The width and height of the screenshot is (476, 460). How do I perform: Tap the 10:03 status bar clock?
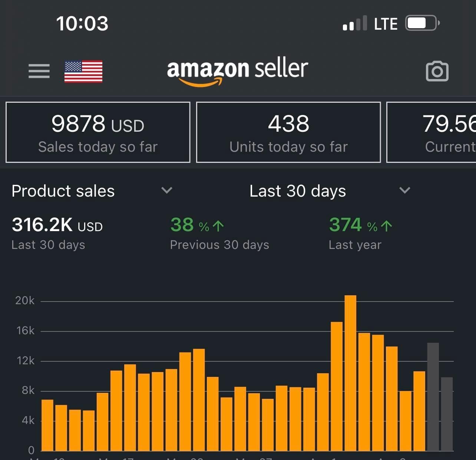[x=82, y=23]
